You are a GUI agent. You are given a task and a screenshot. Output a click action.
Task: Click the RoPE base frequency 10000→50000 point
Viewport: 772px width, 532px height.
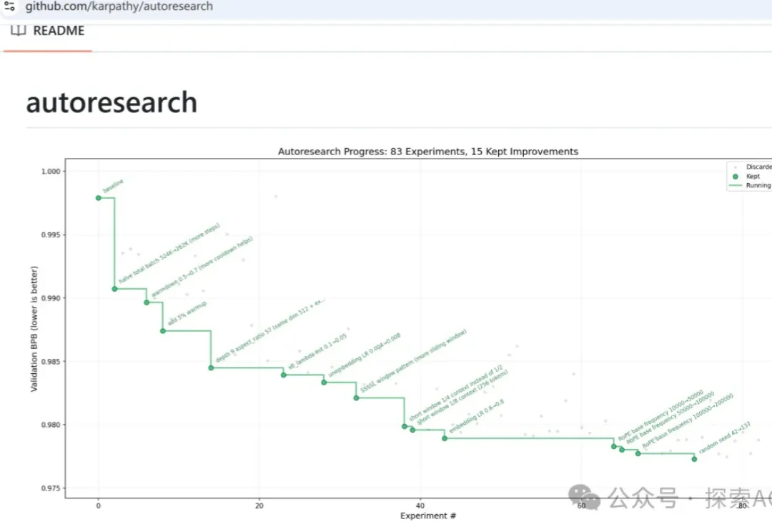(613, 446)
